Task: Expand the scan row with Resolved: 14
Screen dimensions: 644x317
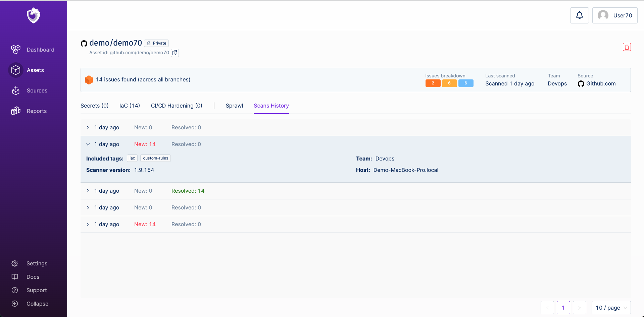Action: 88,191
